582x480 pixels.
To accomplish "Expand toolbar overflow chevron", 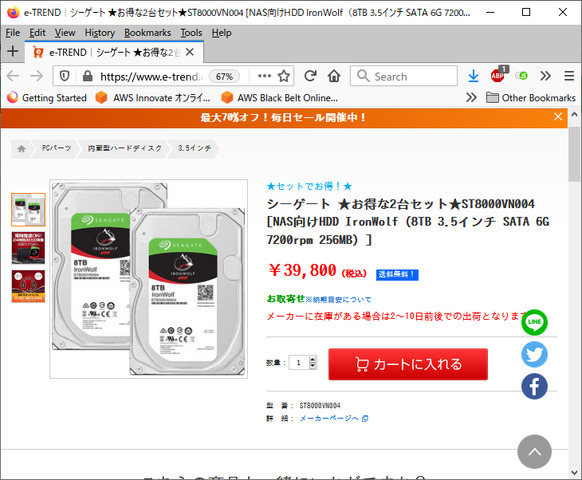I will (x=545, y=76).
